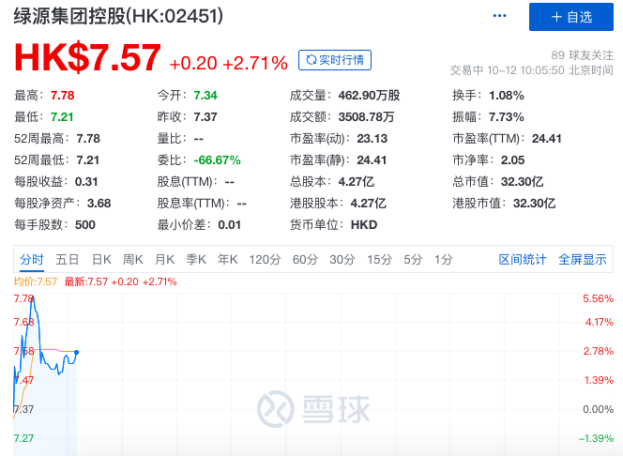The width and height of the screenshot is (623, 456).
Task: Click the 总市值 value 32.30亿
Action: 522,182
